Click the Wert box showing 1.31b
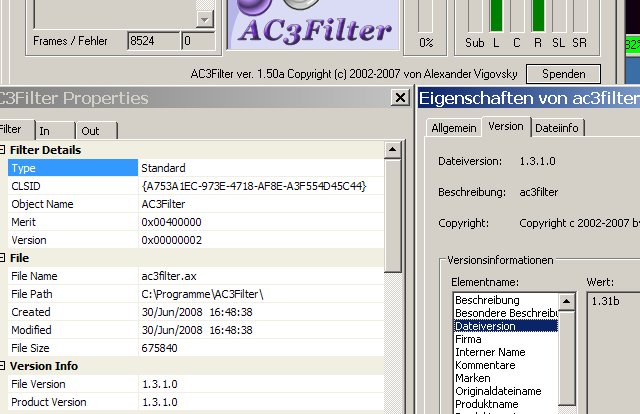This screenshot has width=640, height=414. [x=613, y=353]
